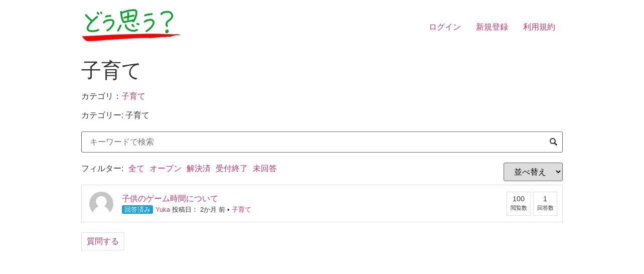Click the どう思う? site logo

131,26
